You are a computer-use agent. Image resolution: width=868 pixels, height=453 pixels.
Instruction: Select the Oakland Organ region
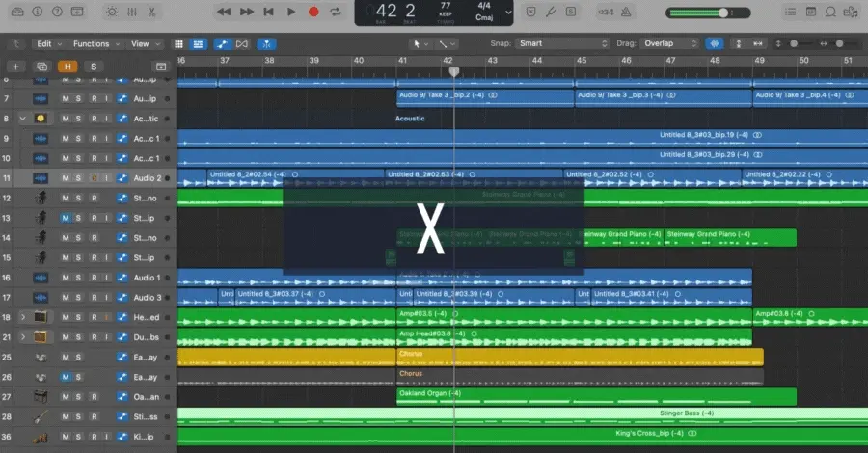pyautogui.click(x=597, y=396)
